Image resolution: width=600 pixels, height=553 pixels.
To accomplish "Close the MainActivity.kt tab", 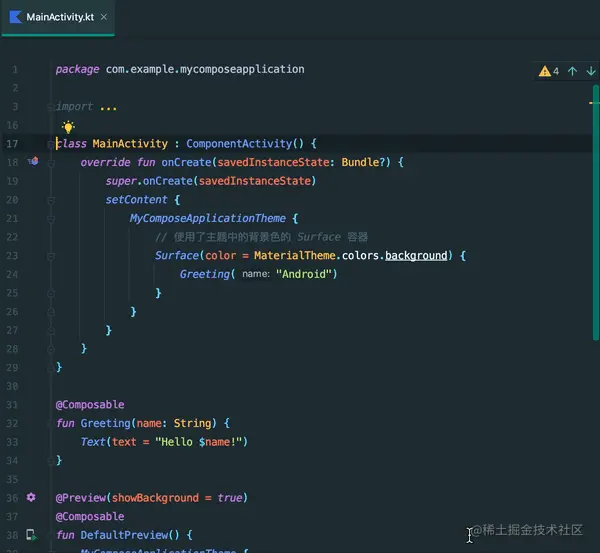I will coord(104,17).
